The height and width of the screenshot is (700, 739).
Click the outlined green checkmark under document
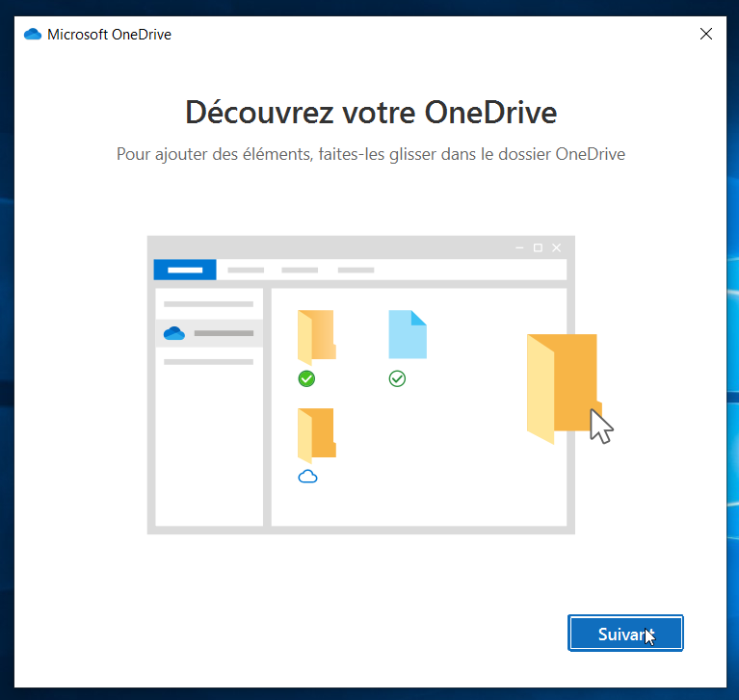pyautogui.click(x=397, y=379)
